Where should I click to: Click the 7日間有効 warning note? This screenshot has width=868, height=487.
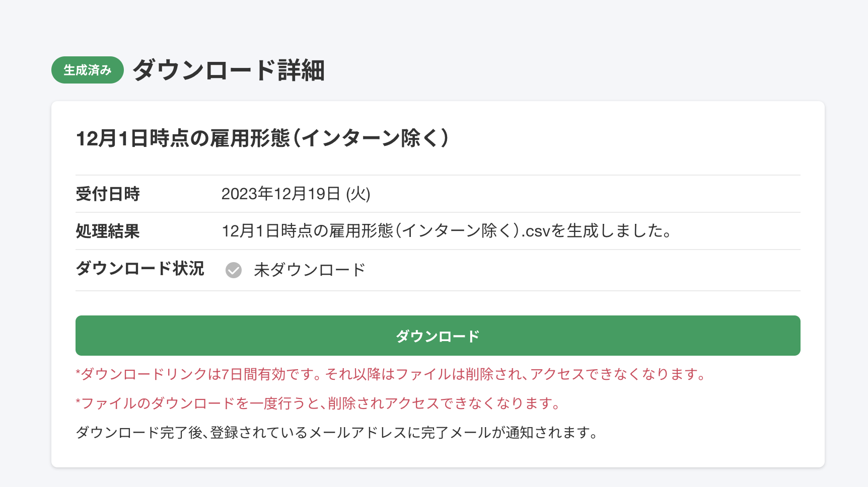pyautogui.click(x=390, y=374)
